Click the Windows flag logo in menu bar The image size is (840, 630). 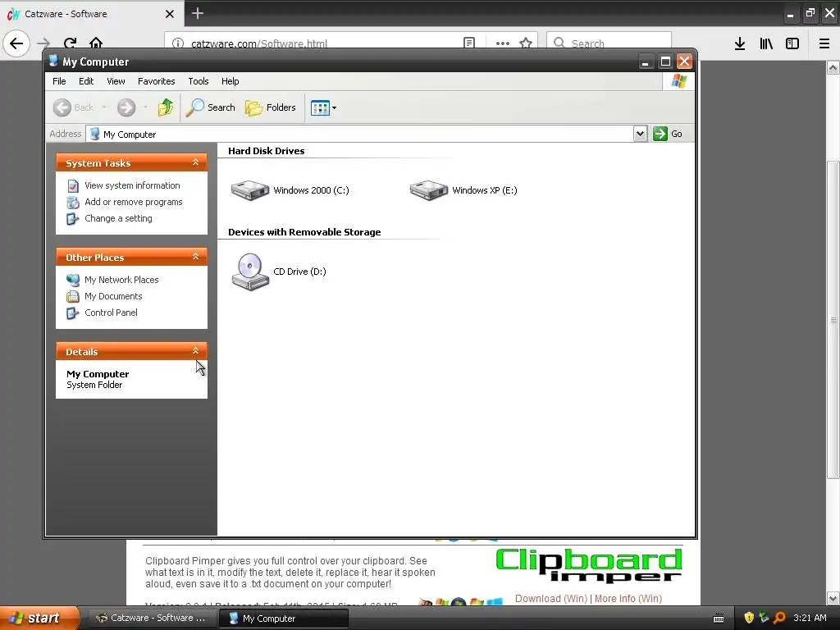(678, 81)
